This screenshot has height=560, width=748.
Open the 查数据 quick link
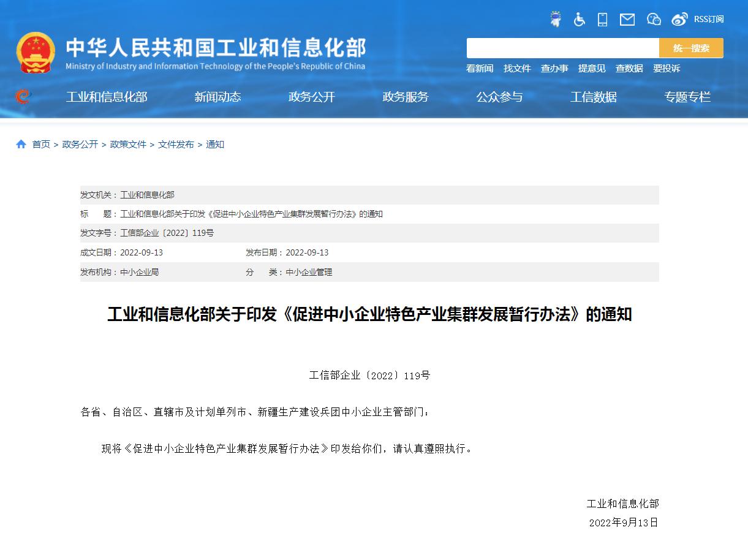[629, 69]
